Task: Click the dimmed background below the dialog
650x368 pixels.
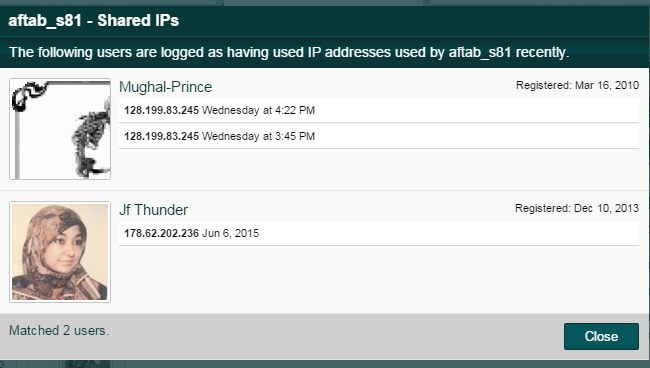Action: click(x=332, y=364)
